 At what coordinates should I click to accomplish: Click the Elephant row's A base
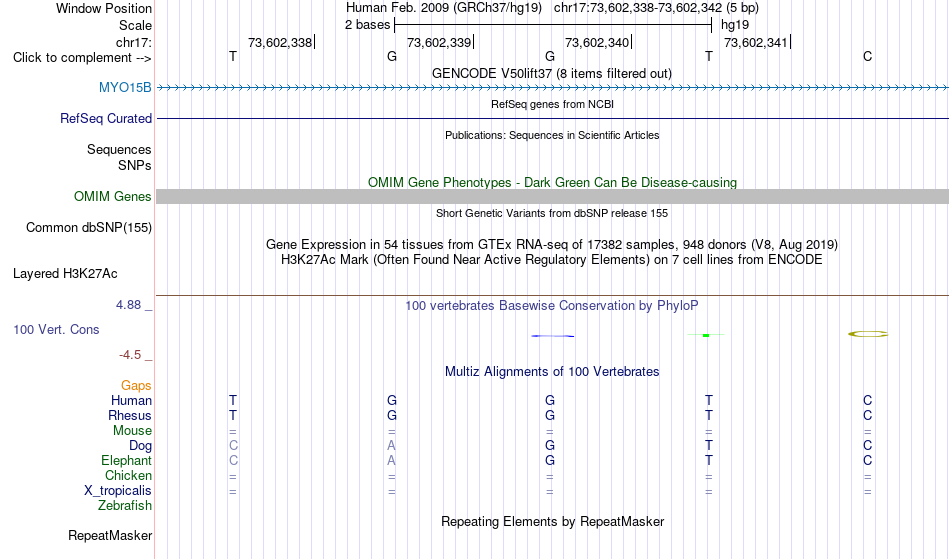[392, 461]
